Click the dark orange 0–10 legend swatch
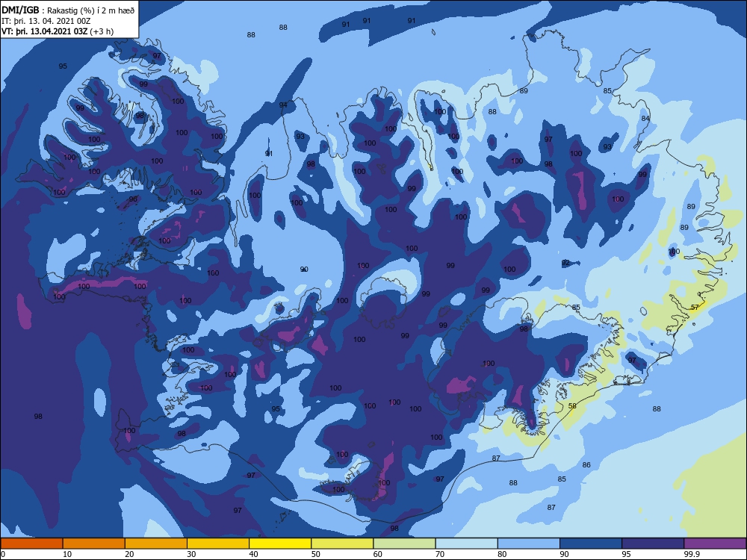 (x=31, y=544)
